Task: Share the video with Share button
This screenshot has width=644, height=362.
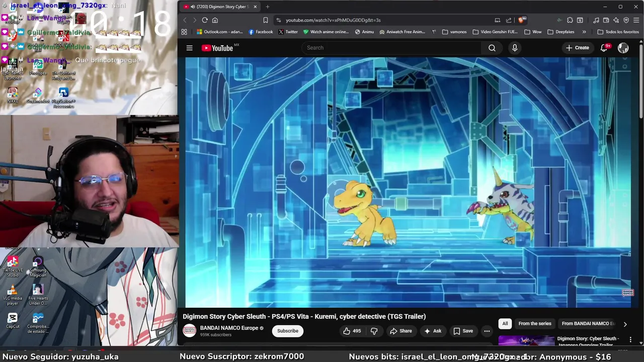Action: pos(400,331)
